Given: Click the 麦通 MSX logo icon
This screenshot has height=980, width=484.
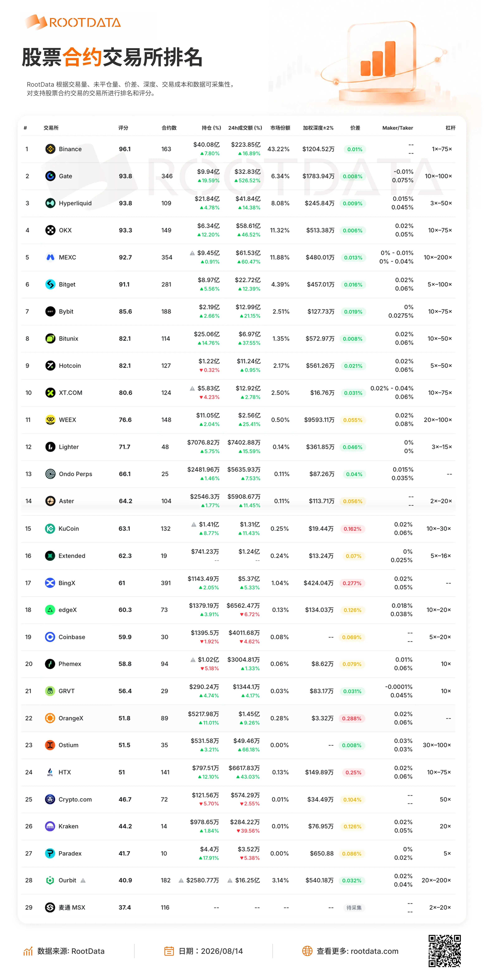Looking at the screenshot, I should 50,907.
